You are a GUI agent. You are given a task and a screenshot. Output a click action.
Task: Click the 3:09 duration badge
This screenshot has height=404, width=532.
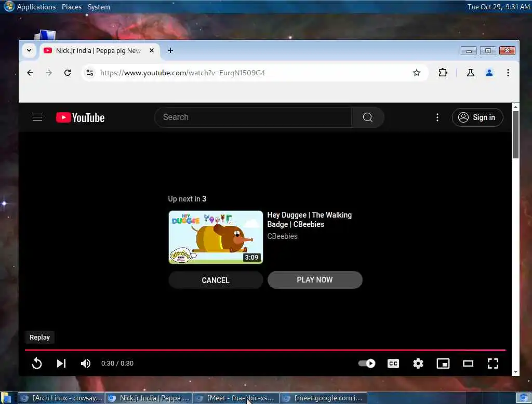[251, 258]
